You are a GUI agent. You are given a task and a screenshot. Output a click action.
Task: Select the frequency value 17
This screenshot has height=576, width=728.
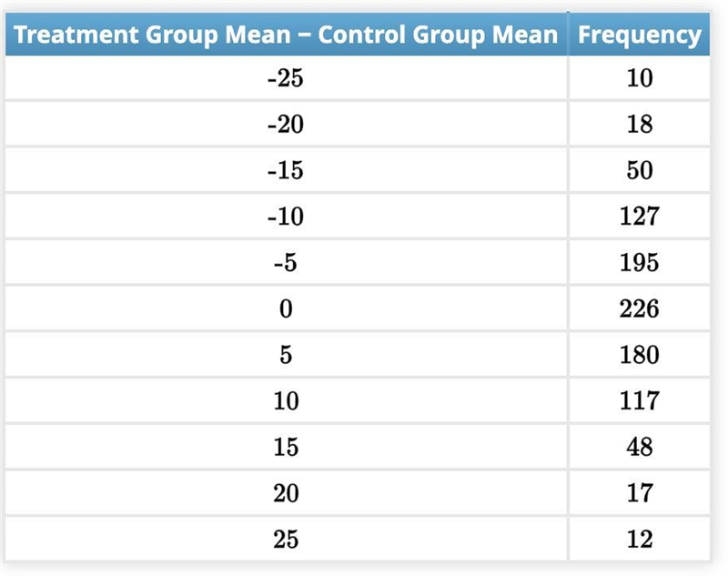tap(640, 493)
